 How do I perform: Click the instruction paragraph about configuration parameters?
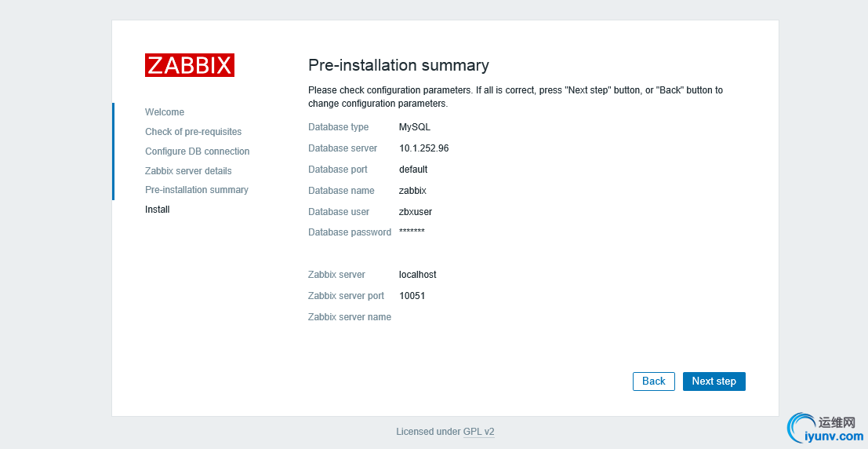coord(515,97)
